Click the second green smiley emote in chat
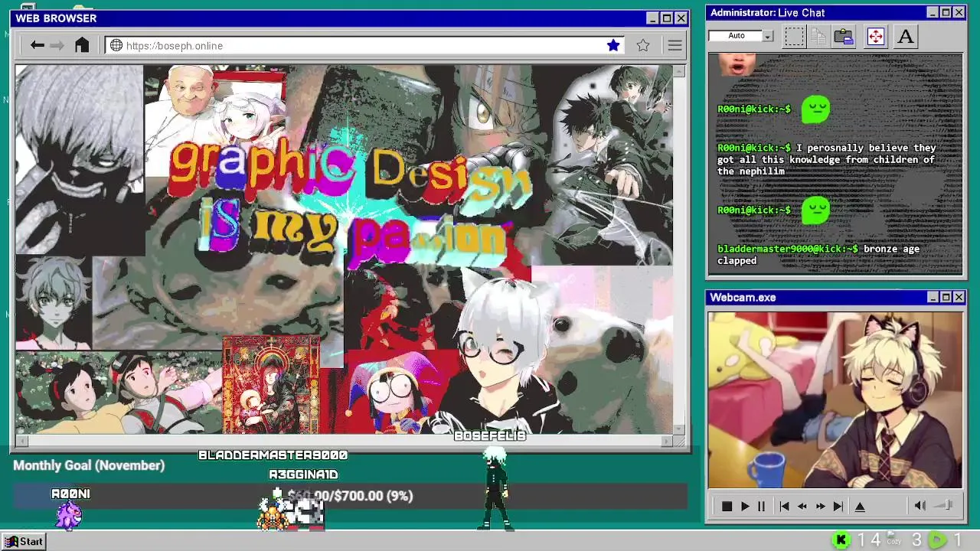The height and width of the screenshot is (551, 980). (815, 210)
